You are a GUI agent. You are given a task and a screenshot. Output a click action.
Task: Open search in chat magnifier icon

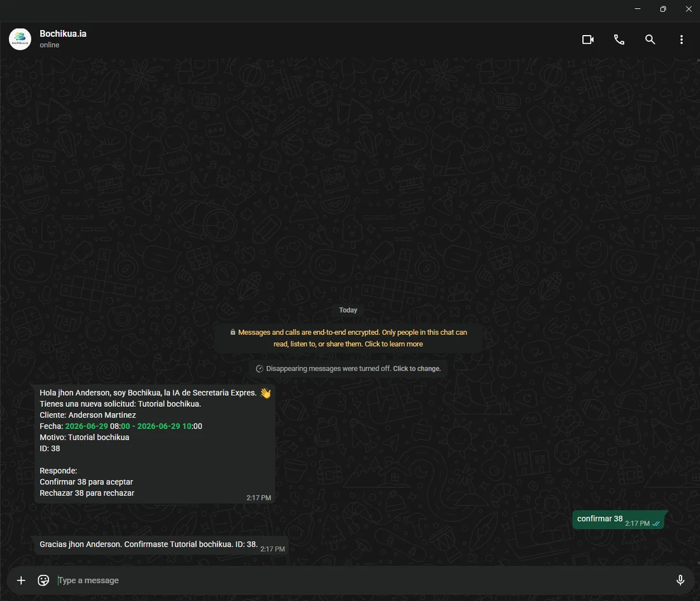point(650,39)
